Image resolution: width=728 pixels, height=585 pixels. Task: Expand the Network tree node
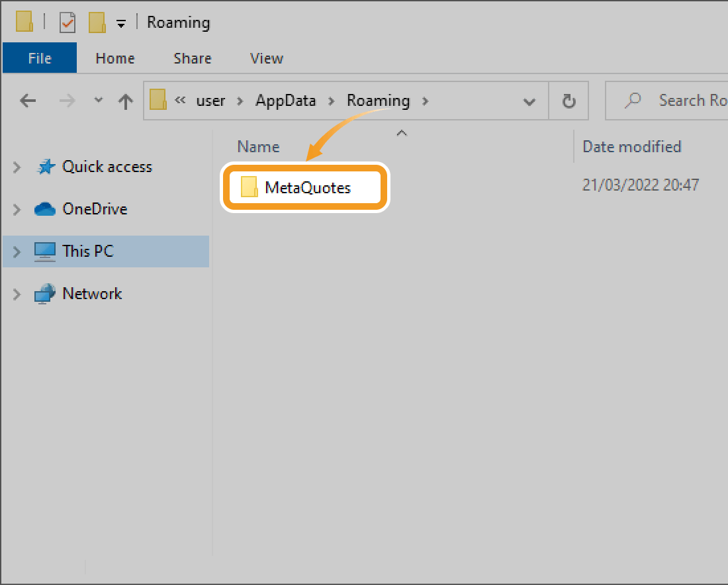tap(17, 294)
